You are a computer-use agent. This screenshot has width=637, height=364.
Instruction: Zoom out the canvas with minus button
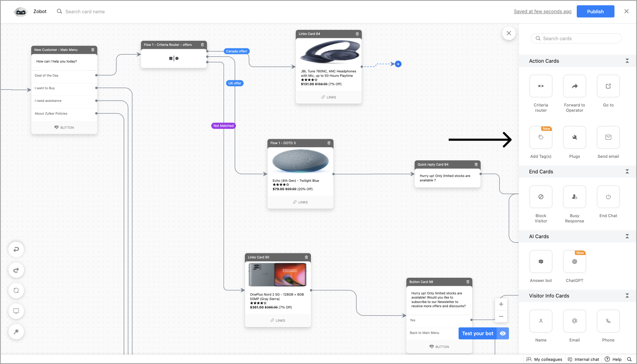click(x=501, y=316)
